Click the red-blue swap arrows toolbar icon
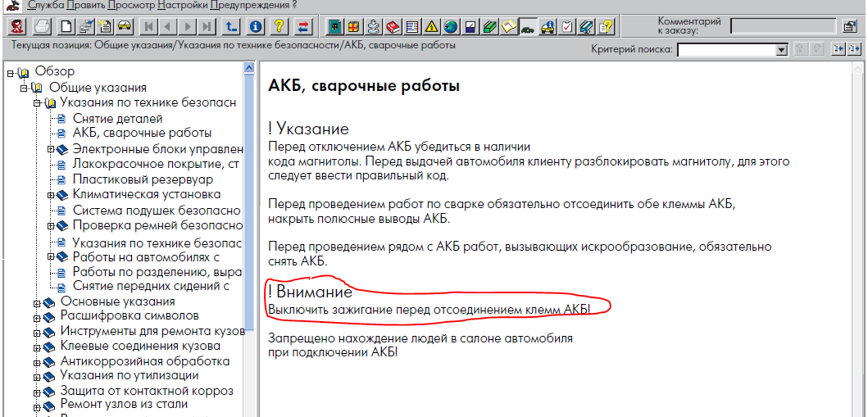Image resolution: width=868 pixels, height=417 pixels. (303, 27)
